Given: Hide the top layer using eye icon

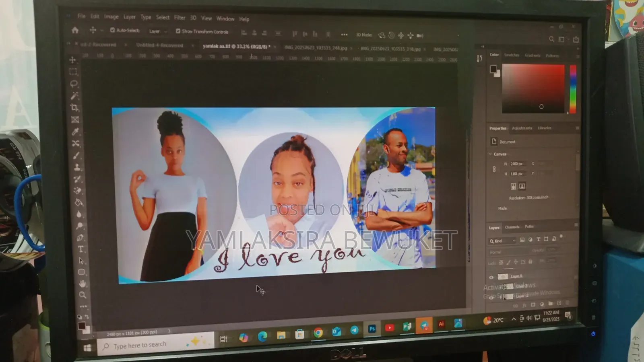Looking at the screenshot, I should pyautogui.click(x=491, y=277).
